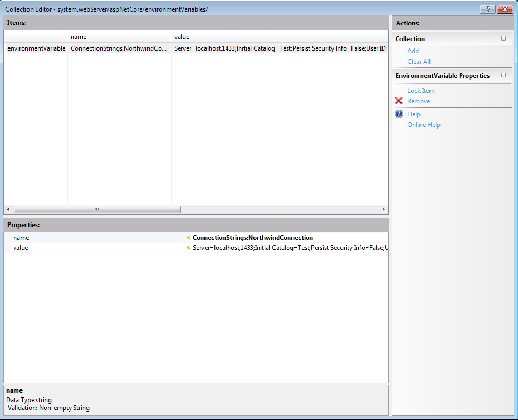
Task: Click the Online Help icon link
Action: pos(422,125)
